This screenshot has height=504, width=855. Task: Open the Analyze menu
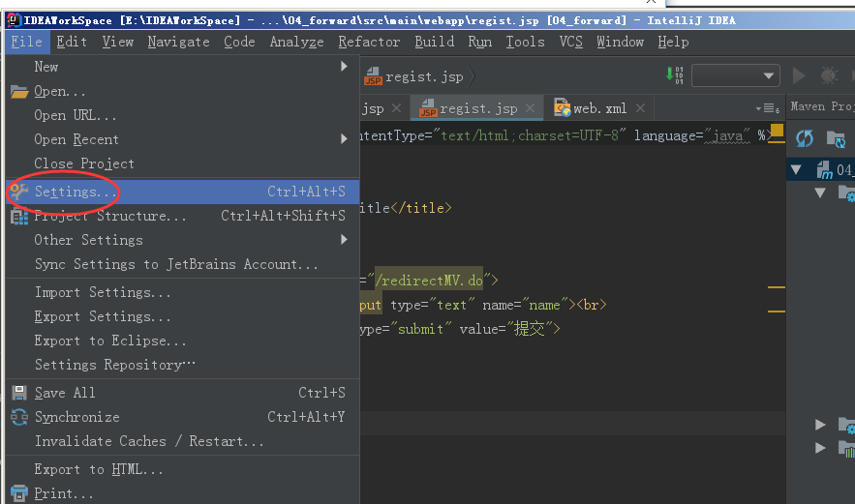coord(296,42)
